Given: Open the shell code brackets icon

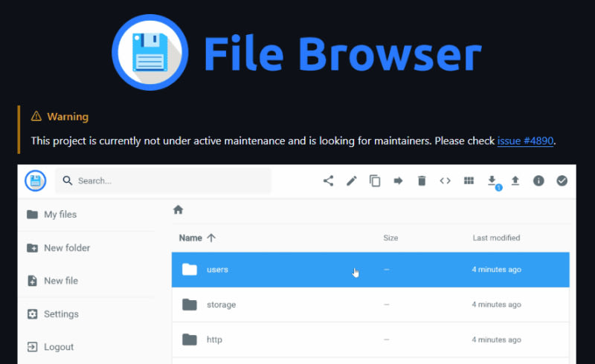Looking at the screenshot, I should tap(445, 181).
